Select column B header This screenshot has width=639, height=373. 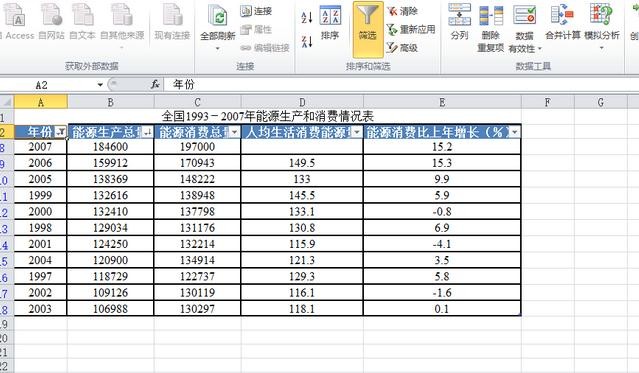click(x=110, y=102)
